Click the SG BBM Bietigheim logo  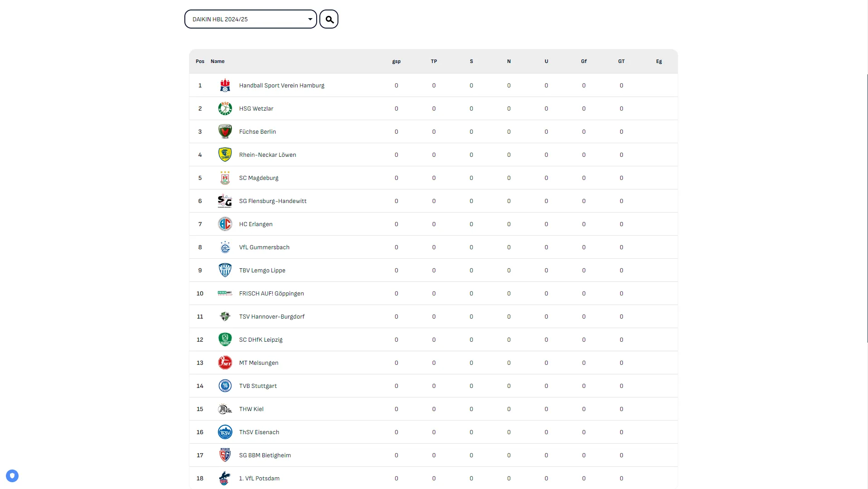[225, 455]
